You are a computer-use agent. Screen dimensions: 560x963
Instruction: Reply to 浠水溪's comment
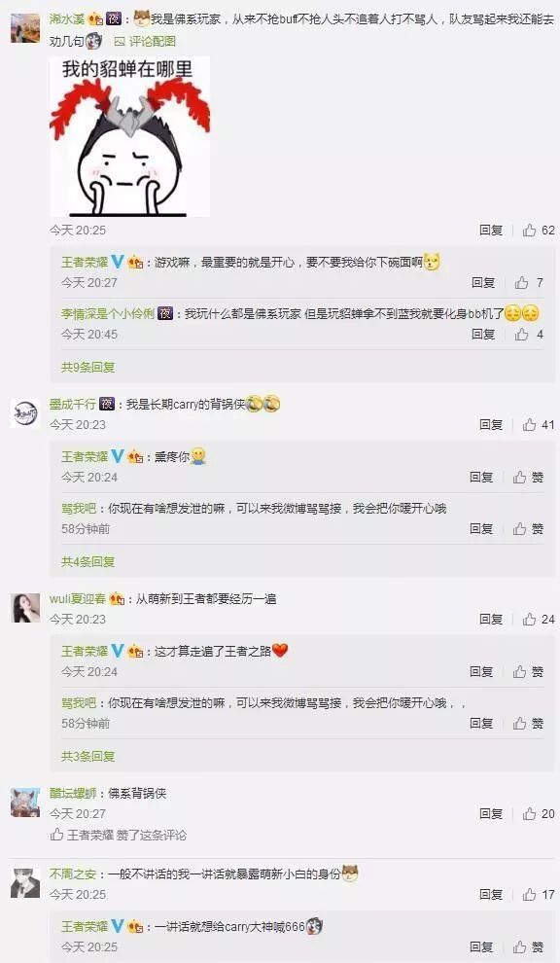[491, 231]
